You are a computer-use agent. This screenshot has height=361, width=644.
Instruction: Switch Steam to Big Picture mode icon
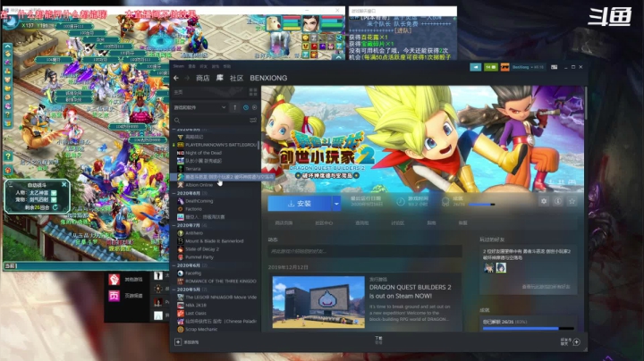point(554,67)
